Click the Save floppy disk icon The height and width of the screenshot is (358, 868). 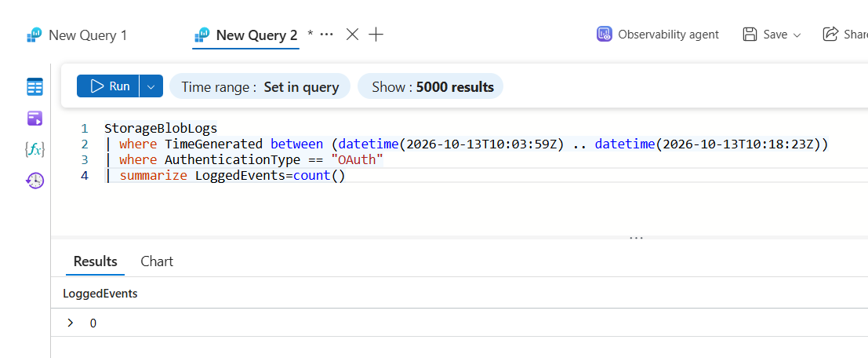click(750, 35)
